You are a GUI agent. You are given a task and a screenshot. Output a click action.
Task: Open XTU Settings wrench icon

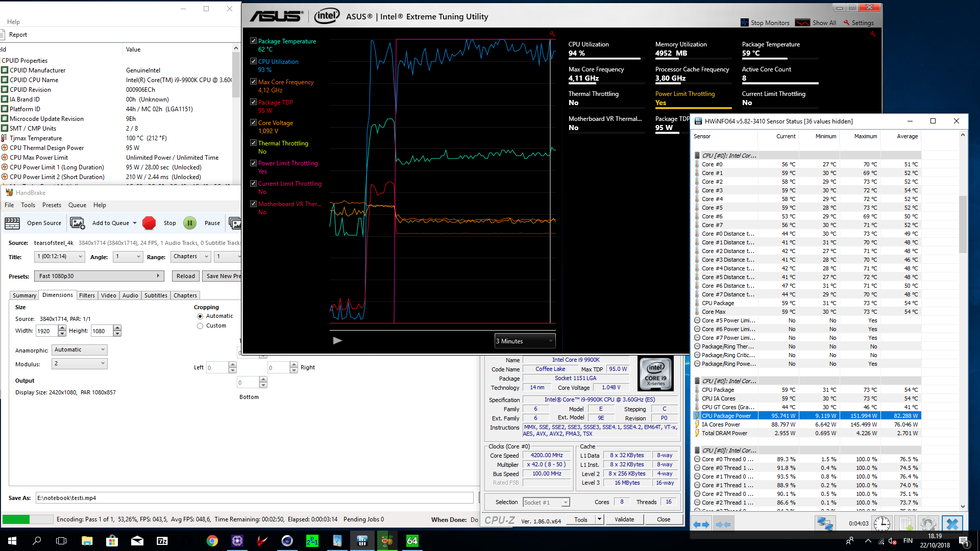tap(847, 22)
